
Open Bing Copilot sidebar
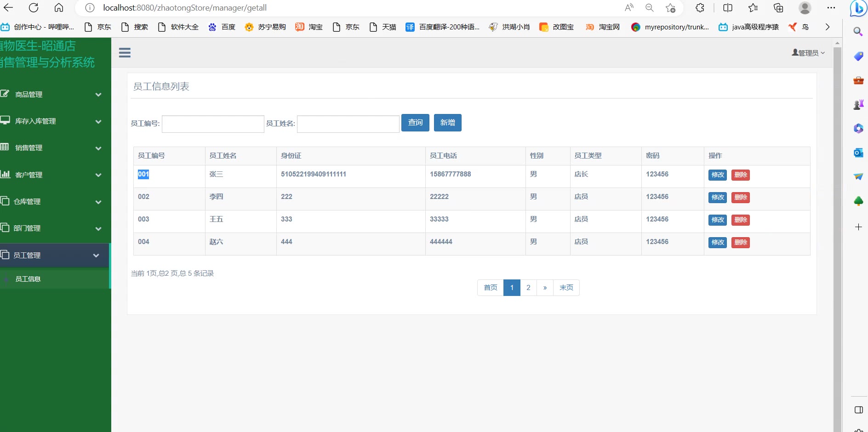coord(858,8)
